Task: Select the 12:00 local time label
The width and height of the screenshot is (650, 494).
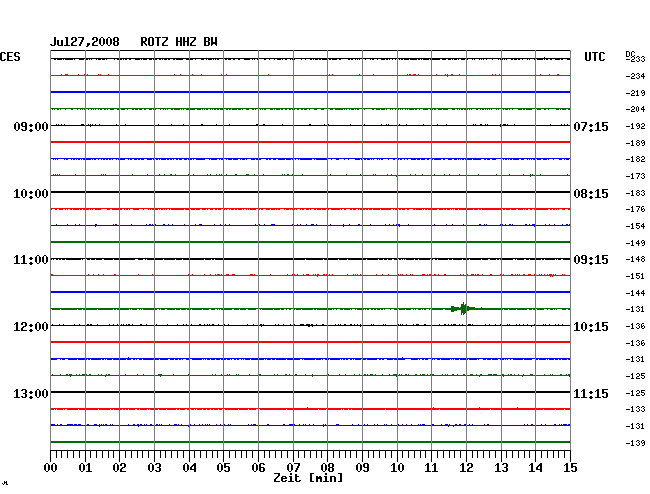Action: click(x=31, y=327)
